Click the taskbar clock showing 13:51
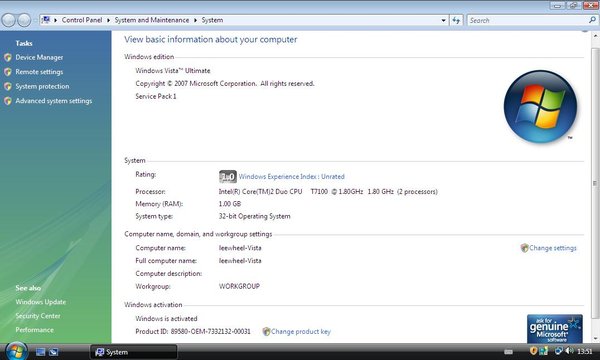 click(584, 351)
